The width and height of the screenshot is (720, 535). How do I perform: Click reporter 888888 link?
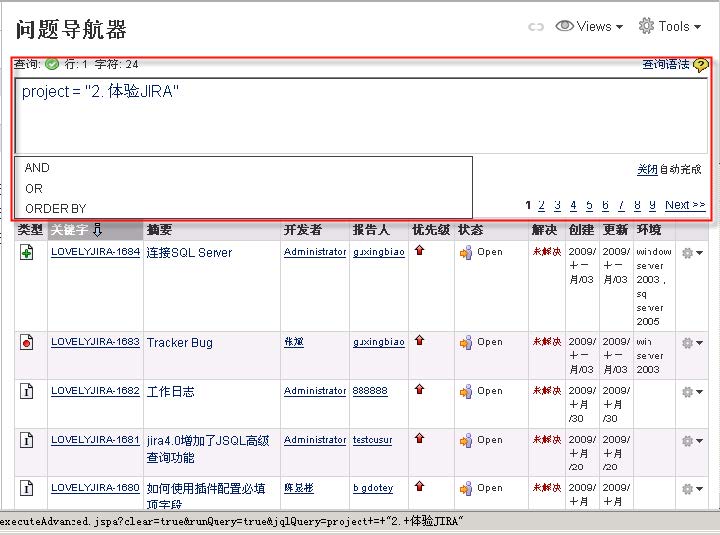[370, 391]
